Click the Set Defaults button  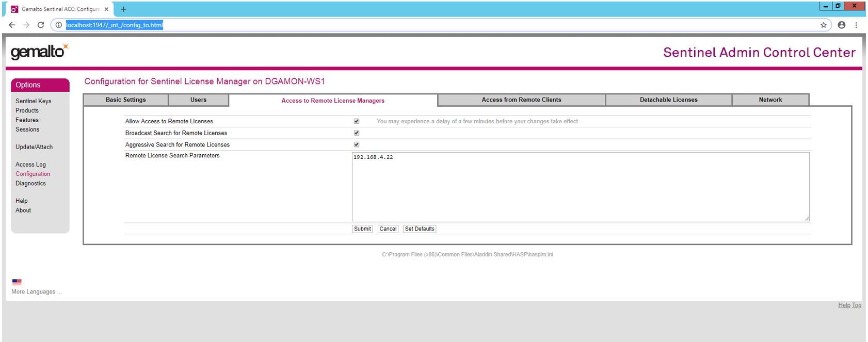pyautogui.click(x=420, y=229)
